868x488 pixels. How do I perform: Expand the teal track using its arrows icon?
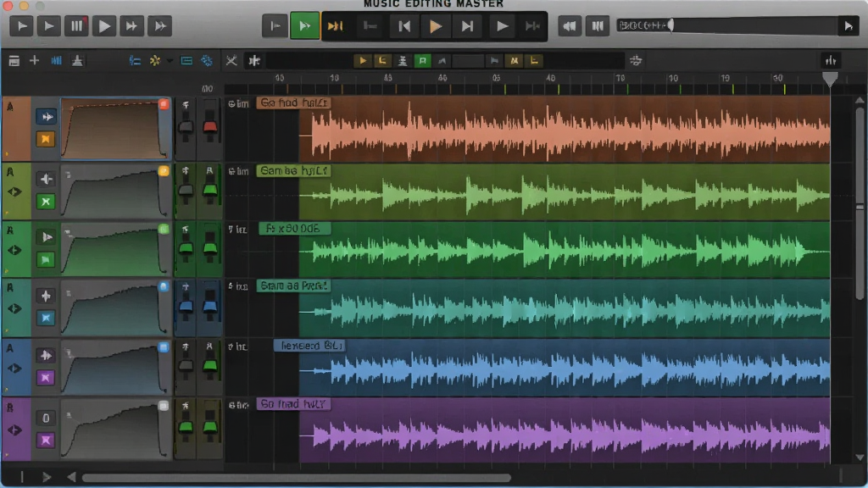[14, 308]
